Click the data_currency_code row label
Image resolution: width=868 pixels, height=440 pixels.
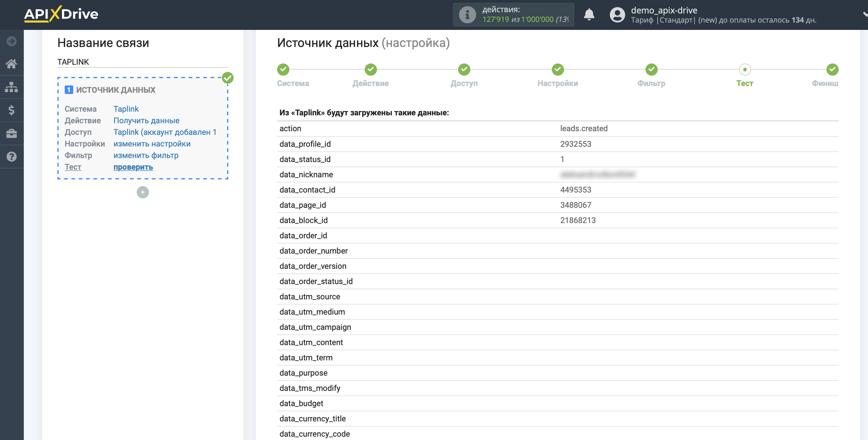tap(314, 434)
